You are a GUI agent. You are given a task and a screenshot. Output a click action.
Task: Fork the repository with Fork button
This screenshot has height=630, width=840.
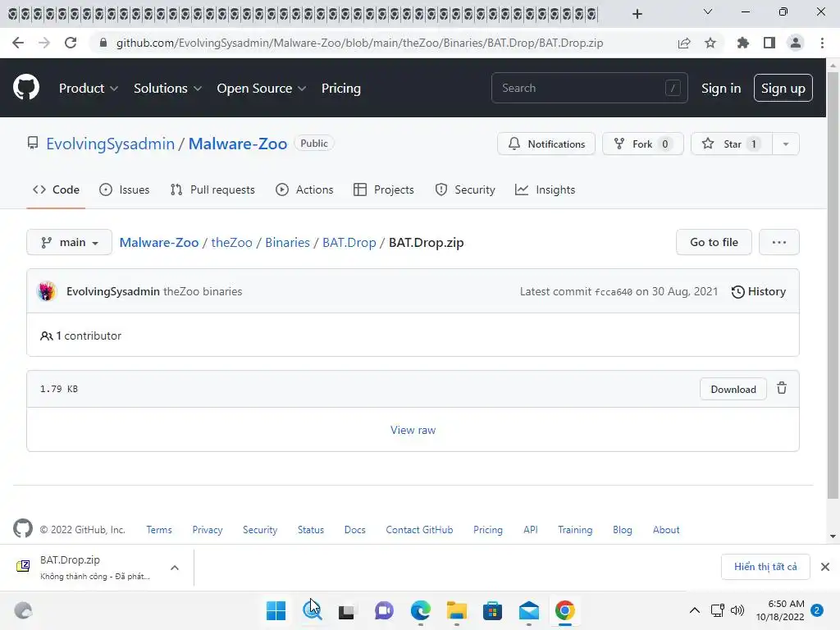(643, 144)
